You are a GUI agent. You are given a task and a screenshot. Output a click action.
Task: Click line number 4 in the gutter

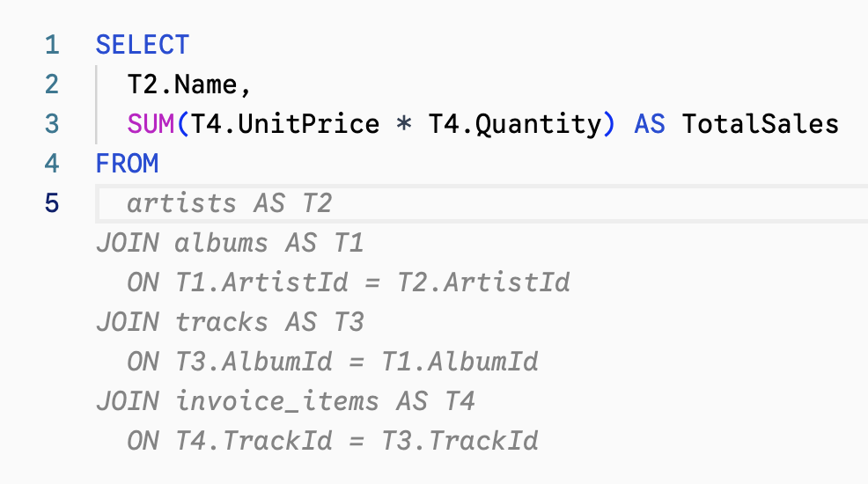(x=51, y=164)
